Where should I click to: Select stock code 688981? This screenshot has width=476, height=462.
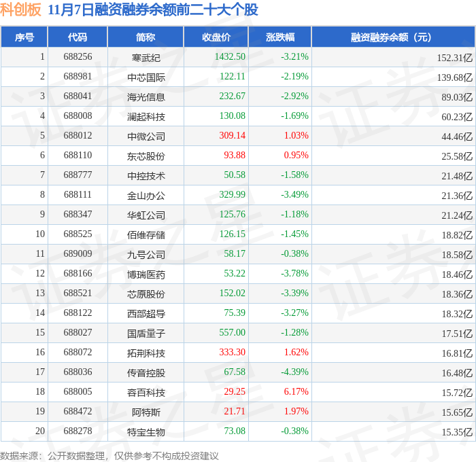(x=78, y=77)
